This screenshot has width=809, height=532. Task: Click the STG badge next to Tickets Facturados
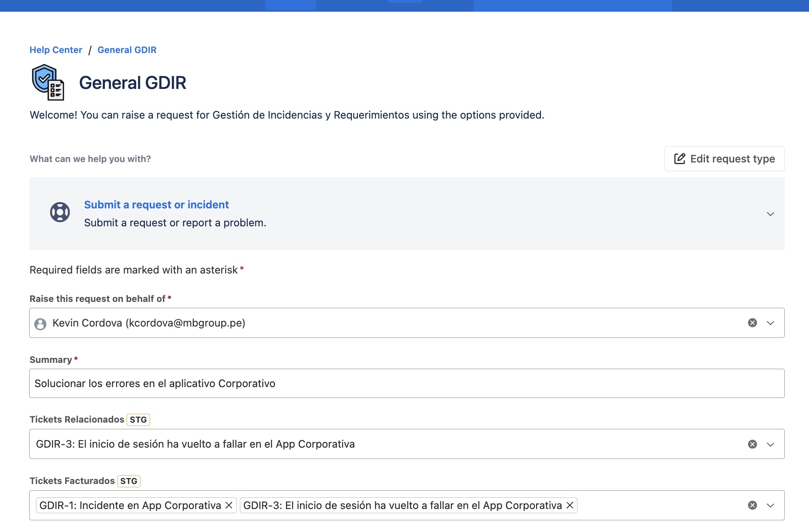click(x=129, y=481)
